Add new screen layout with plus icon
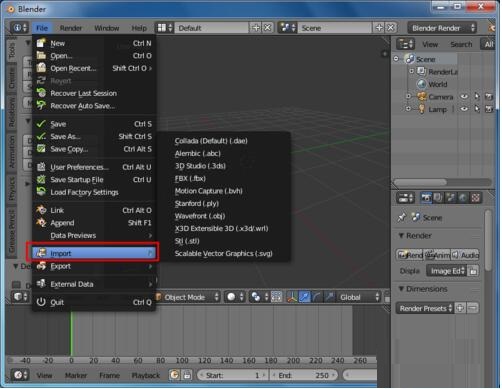Viewport: 502px width, 389px height. click(x=256, y=28)
